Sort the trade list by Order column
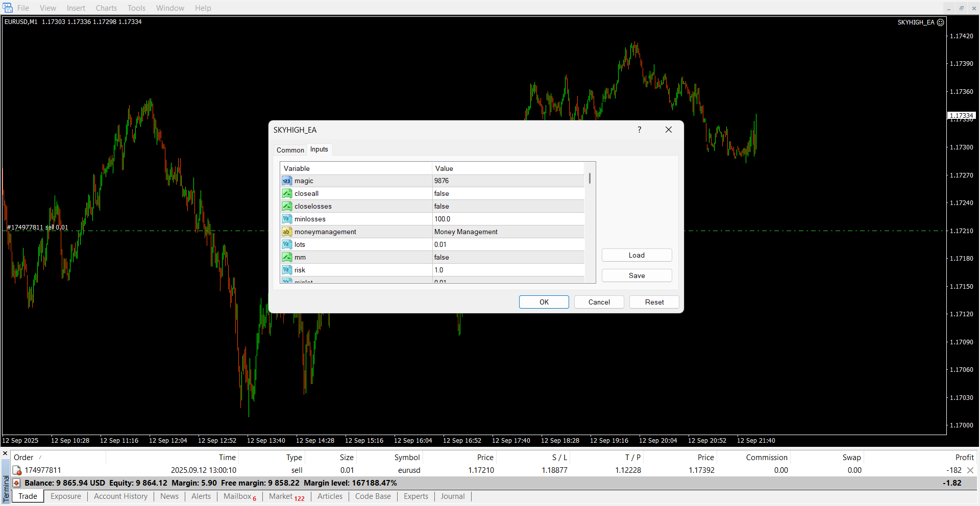This screenshot has height=506, width=980. pyautogui.click(x=23, y=458)
